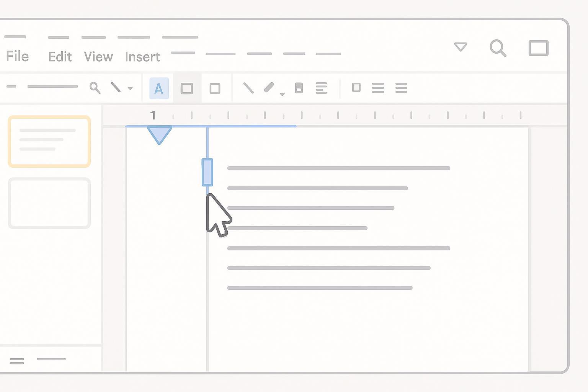
Task: Click the highlighted text 'A' tool
Action: click(159, 88)
